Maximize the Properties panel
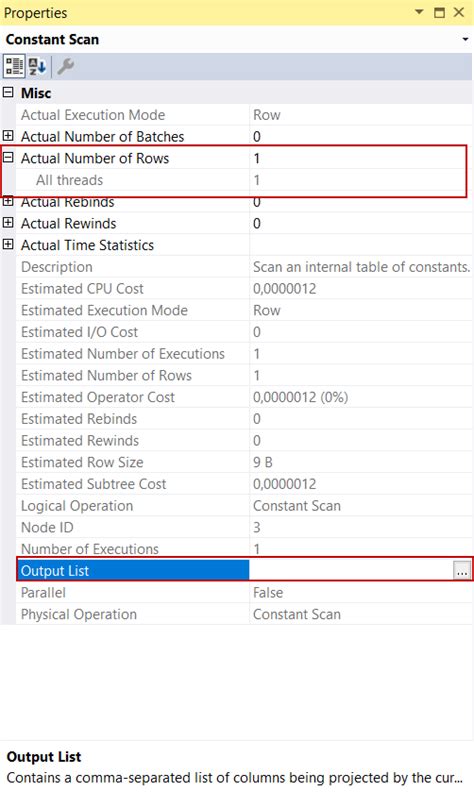 (x=439, y=12)
